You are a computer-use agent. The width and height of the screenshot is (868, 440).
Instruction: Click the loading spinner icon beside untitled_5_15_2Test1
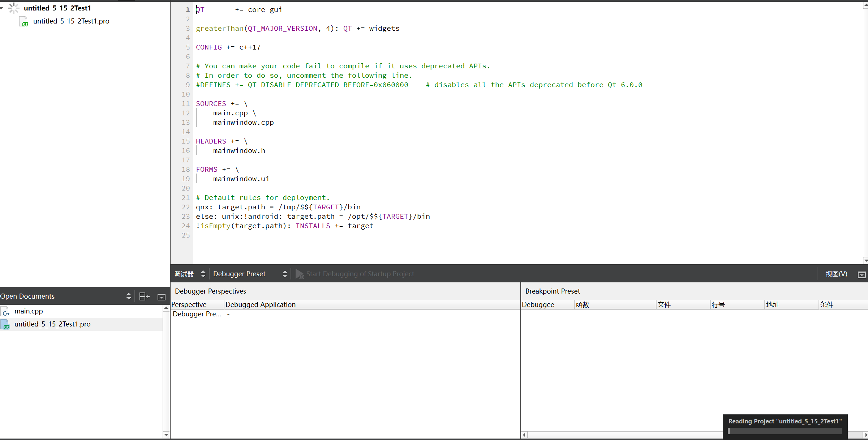click(x=13, y=8)
